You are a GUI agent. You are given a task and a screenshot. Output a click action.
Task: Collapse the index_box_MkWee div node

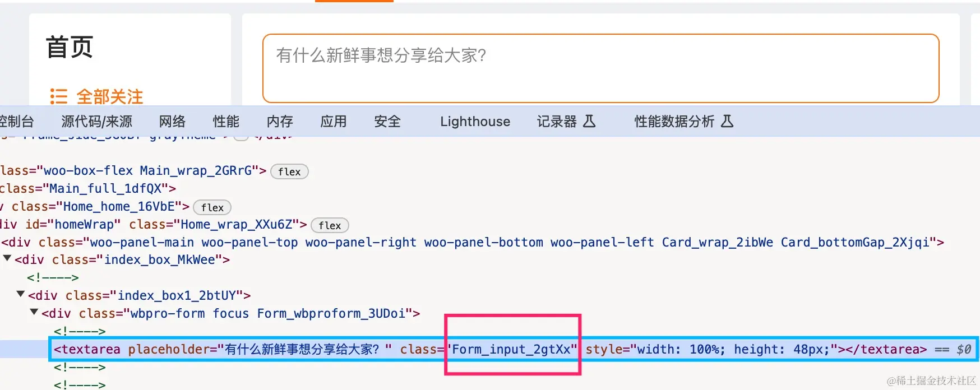pos(7,258)
